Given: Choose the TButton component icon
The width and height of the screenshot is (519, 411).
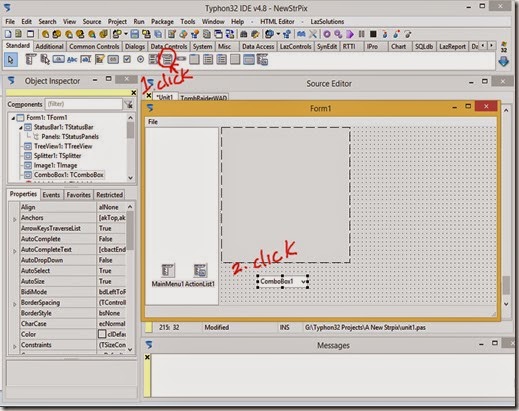Looking at the screenshot, I should coord(58,60).
